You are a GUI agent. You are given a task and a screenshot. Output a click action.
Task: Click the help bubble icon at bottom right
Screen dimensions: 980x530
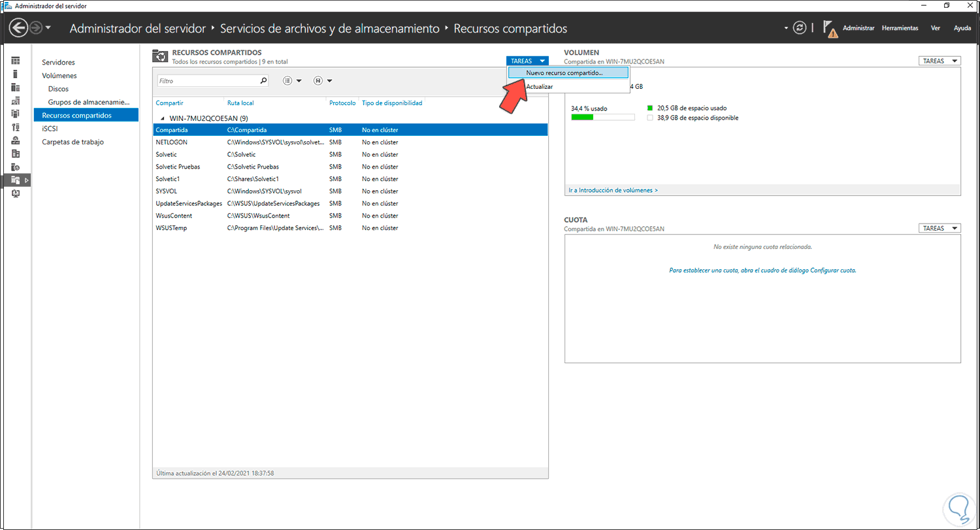point(959,508)
